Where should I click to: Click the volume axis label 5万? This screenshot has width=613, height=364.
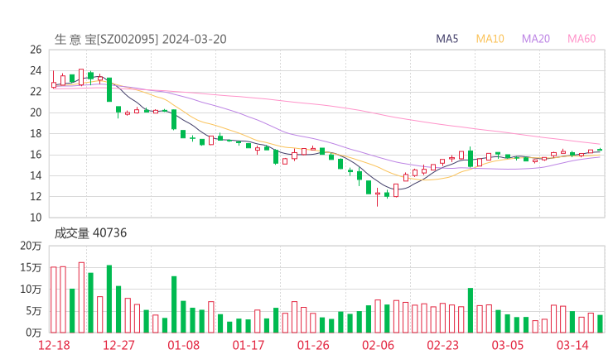33,311
